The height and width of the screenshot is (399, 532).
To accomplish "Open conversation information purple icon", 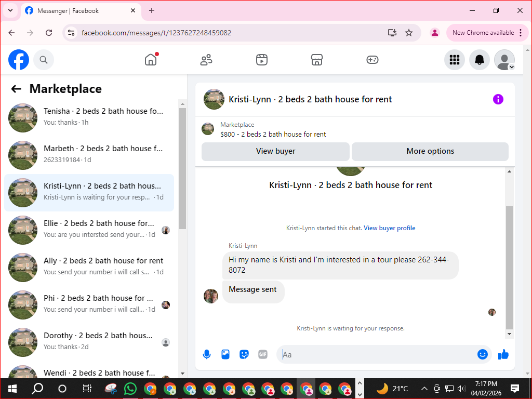I will (498, 99).
